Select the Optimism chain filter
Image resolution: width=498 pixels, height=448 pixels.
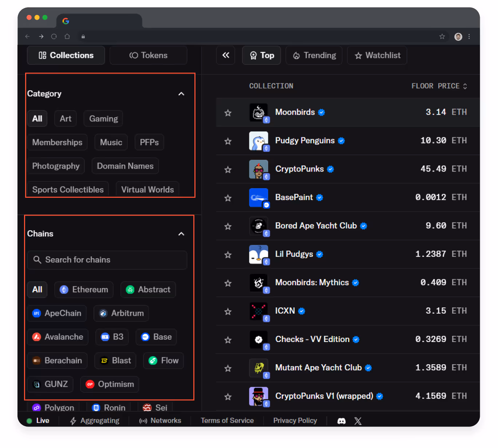coord(110,384)
